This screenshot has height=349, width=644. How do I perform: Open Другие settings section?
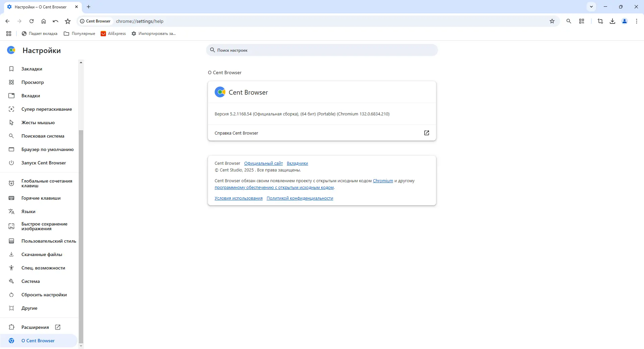coord(39,308)
